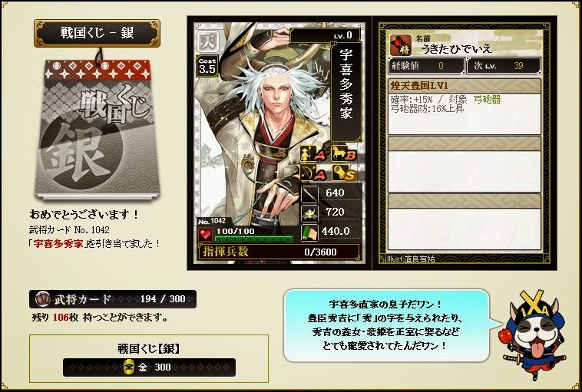Click the 将 badge beside the name
582x392 pixels.
(401, 44)
